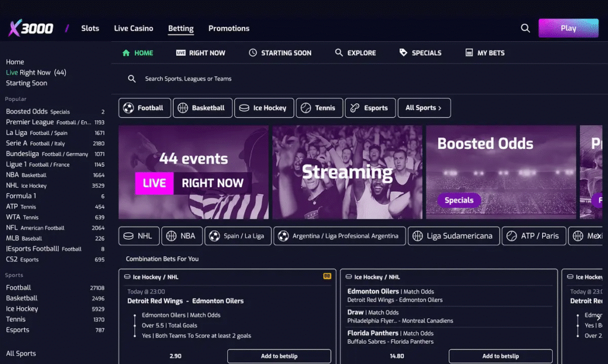Open the My Bets section

(x=485, y=53)
